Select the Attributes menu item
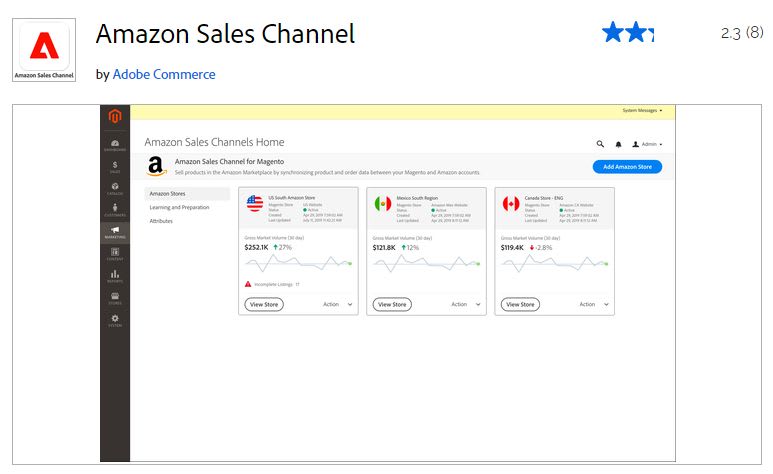This screenshot has width=773, height=474. [x=161, y=221]
